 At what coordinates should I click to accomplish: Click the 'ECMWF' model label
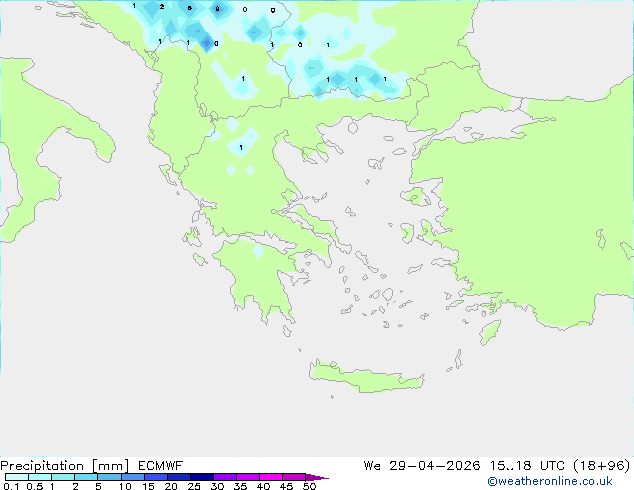pyautogui.click(x=161, y=466)
